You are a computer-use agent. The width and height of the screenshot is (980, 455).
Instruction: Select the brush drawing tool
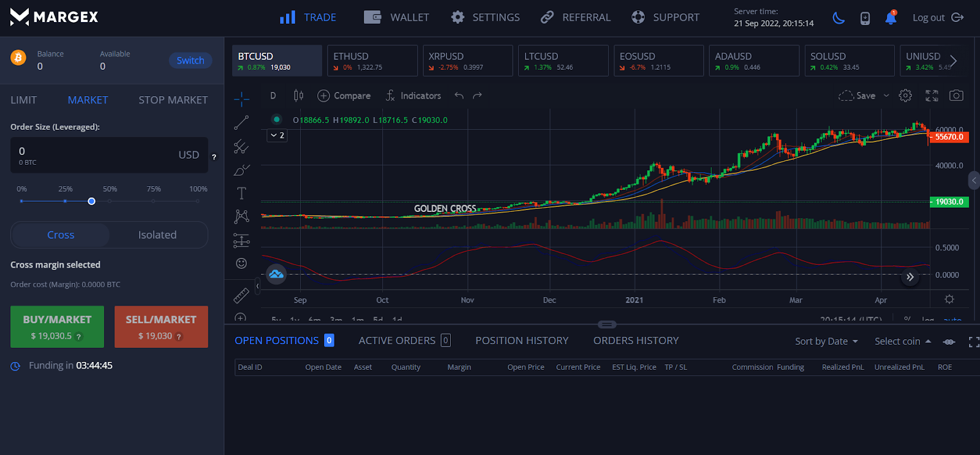pyautogui.click(x=241, y=170)
